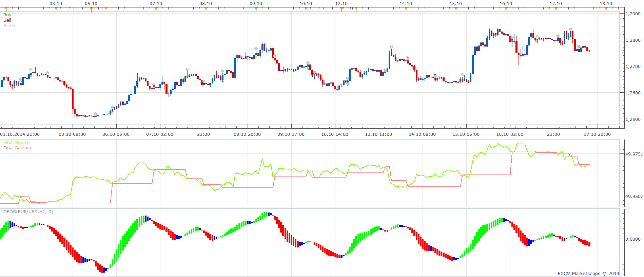Click the 1,2800 price axis label

coord(633,40)
